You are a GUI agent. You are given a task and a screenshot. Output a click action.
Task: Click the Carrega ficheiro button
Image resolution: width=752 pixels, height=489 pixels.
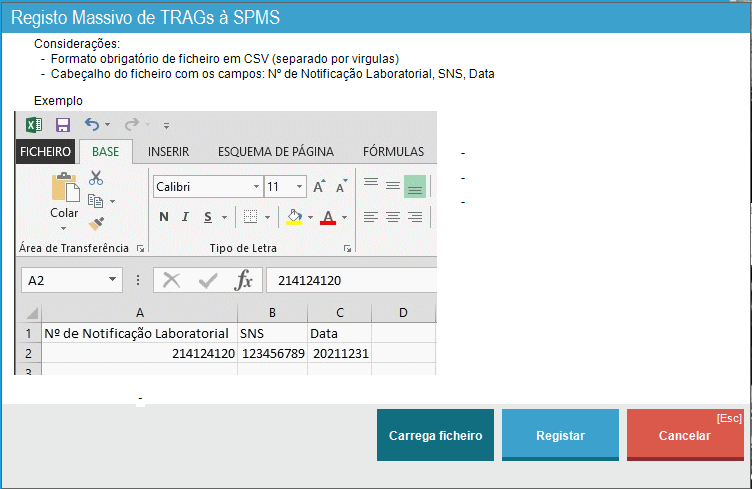(x=435, y=436)
